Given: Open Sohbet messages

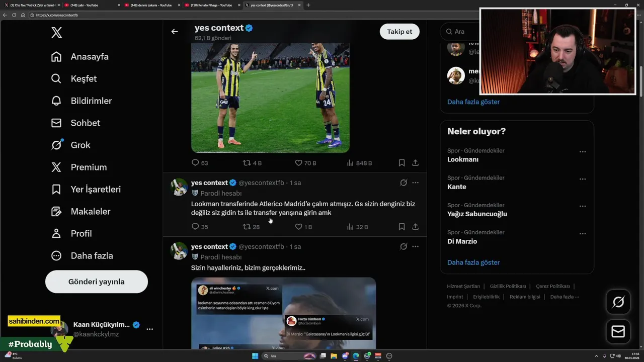Looking at the screenshot, I should (75, 123).
